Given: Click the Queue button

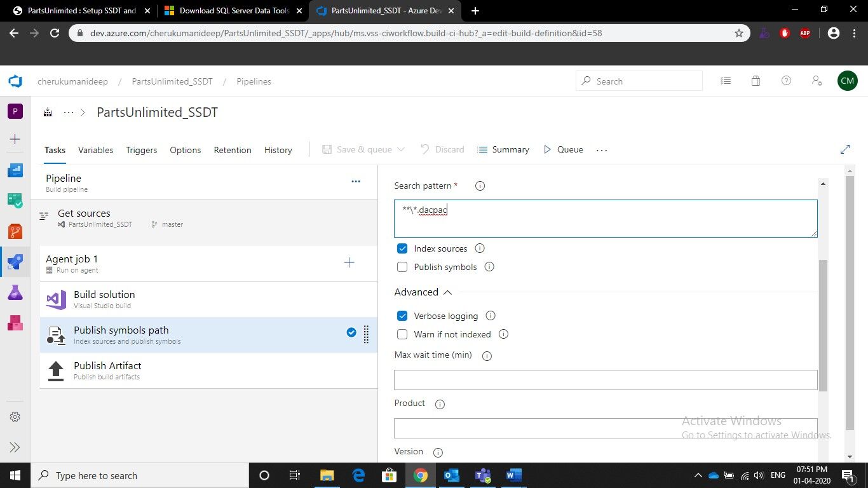Looking at the screenshot, I should tap(563, 149).
